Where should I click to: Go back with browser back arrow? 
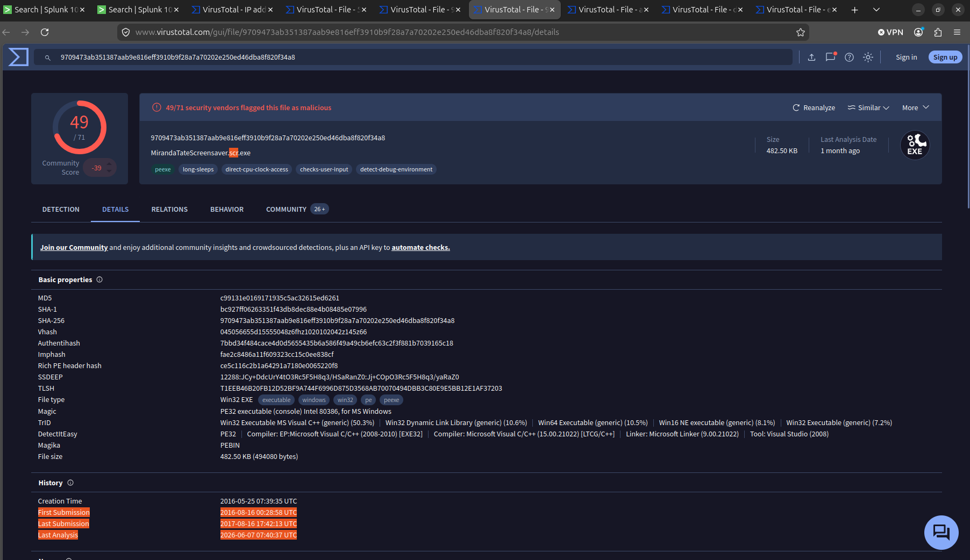click(6, 32)
